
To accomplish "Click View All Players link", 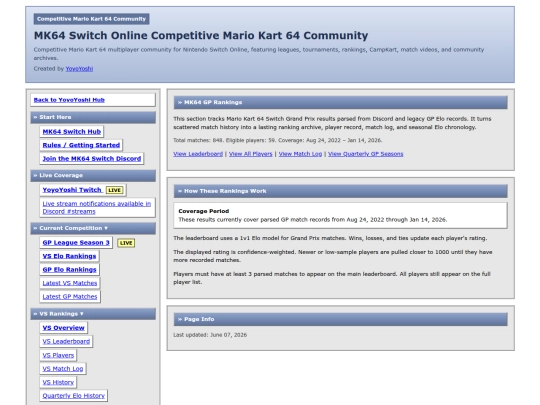I will click(251, 154).
